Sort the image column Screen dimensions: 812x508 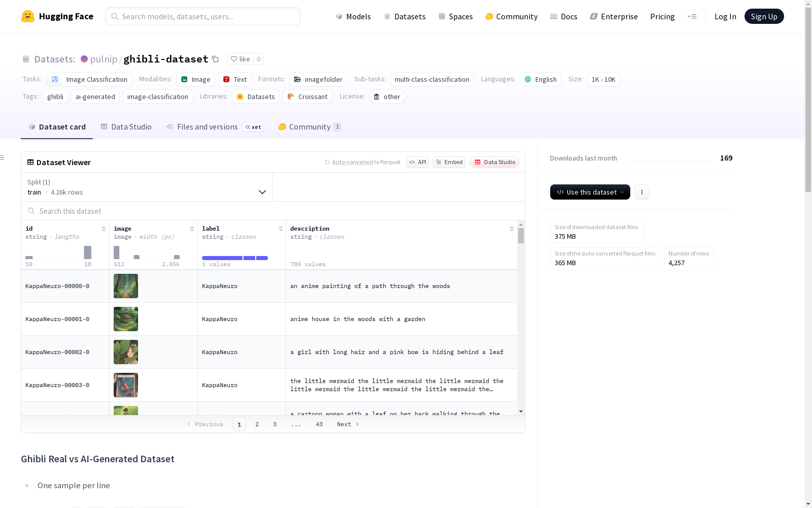(x=192, y=229)
